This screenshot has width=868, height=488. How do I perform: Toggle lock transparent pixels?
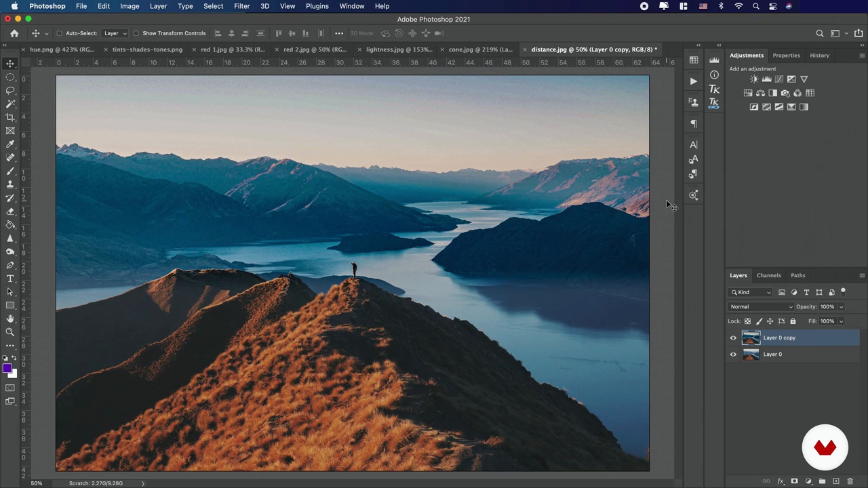click(747, 321)
